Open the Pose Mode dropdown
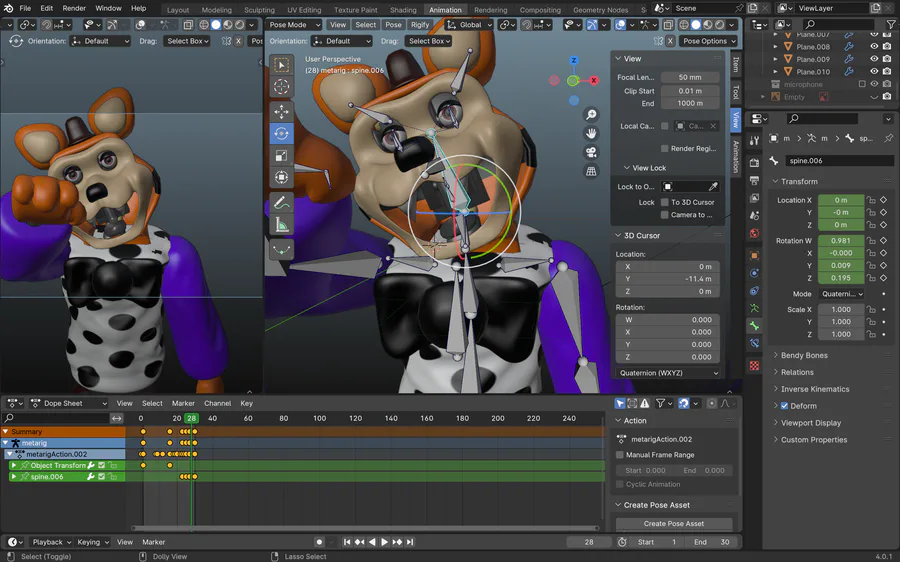The width and height of the screenshot is (900, 562). tap(294, 25)
